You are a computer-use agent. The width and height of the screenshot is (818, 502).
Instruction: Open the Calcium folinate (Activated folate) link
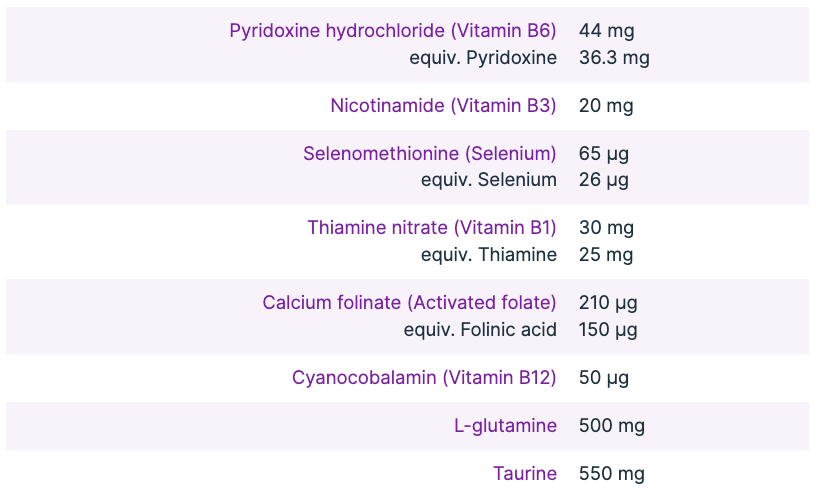[x=409, y=303]
